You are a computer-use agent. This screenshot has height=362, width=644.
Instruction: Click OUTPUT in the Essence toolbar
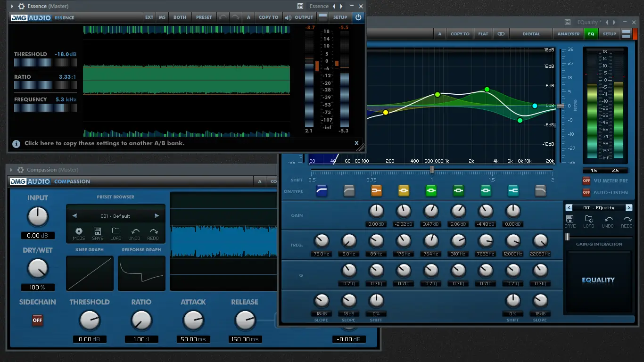point(299,17)
